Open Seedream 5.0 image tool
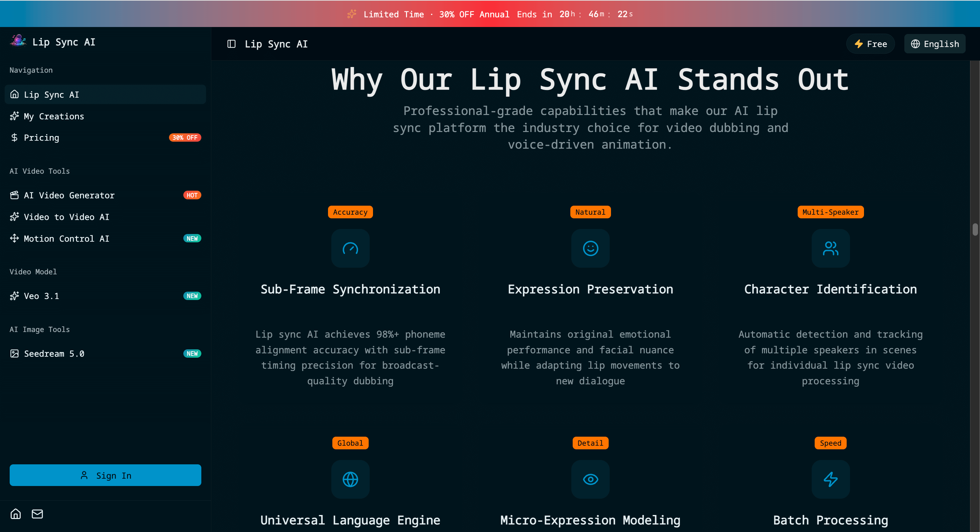Image resolution: width=980 pixels, height=532 pixels. click(54, 354)
